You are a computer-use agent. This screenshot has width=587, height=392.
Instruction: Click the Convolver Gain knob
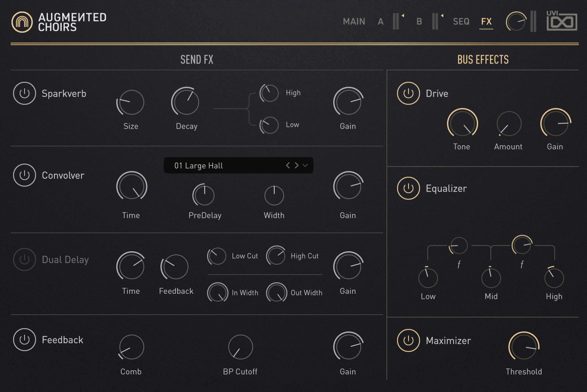(348, 186)
